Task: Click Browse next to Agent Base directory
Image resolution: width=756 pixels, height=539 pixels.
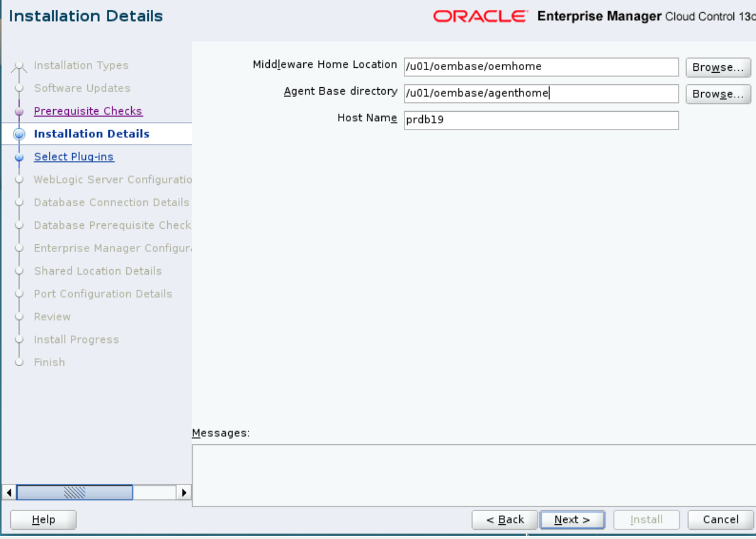Action: point(718,94)
